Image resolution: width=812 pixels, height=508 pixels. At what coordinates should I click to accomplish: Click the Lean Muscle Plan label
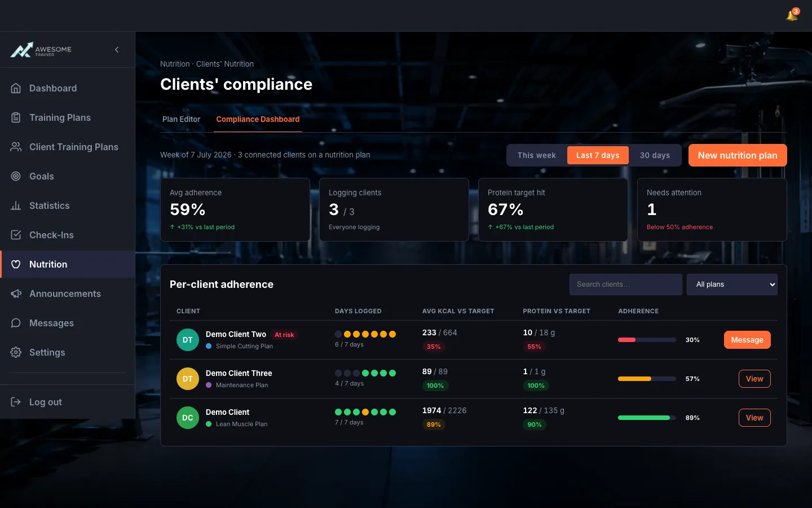pyautogui.click(x=241, y=424)
